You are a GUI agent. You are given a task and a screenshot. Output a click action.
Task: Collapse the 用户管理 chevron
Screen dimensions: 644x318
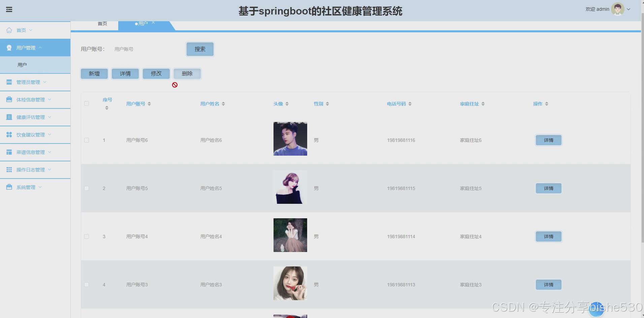click(x=40, y=47)
